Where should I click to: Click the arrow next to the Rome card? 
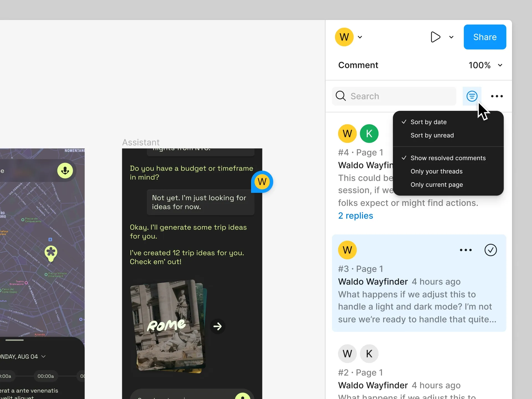[x=218, y=326]
